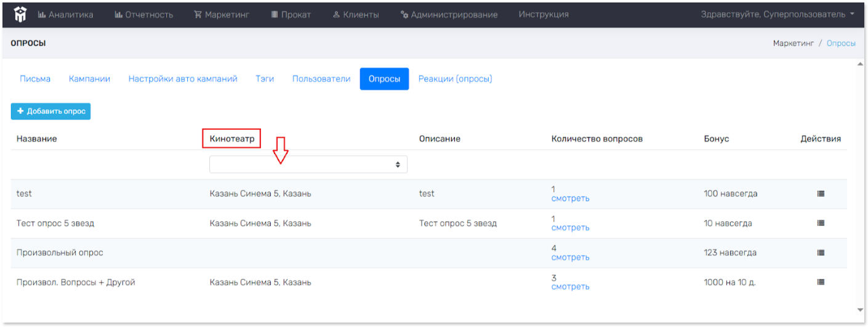Click the scrollbar down arrow at right
This screenshot has width=868, height=327.
859,309
